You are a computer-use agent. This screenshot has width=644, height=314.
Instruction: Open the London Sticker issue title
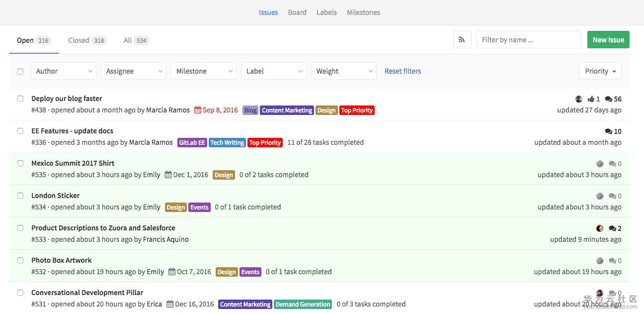pyautogui.click(x=55, y=196)
